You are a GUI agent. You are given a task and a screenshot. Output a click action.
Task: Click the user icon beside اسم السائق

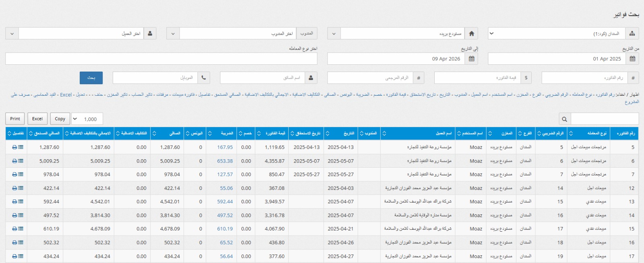[x=311, y=78]
